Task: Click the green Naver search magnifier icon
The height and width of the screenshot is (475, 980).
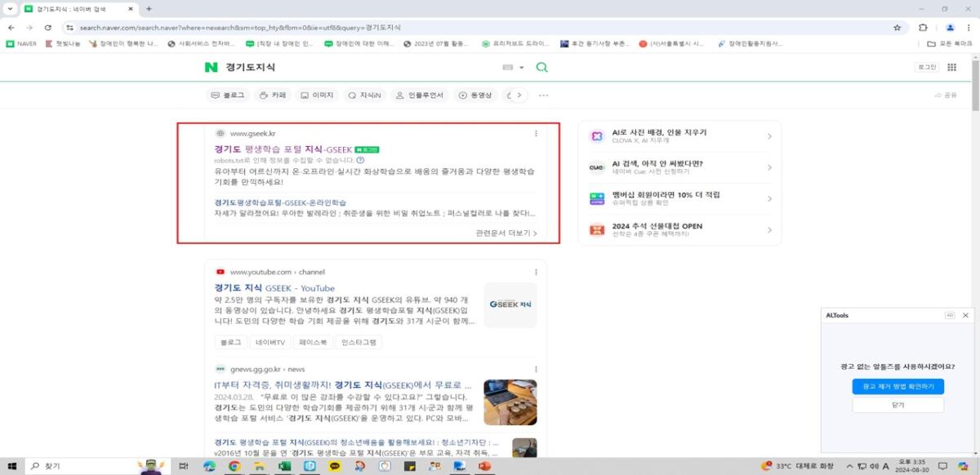Action: tap(541, 68)
